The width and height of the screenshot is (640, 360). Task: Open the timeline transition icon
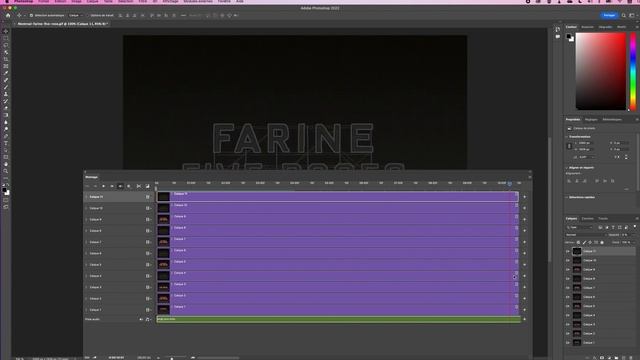(x=147, y=186)
